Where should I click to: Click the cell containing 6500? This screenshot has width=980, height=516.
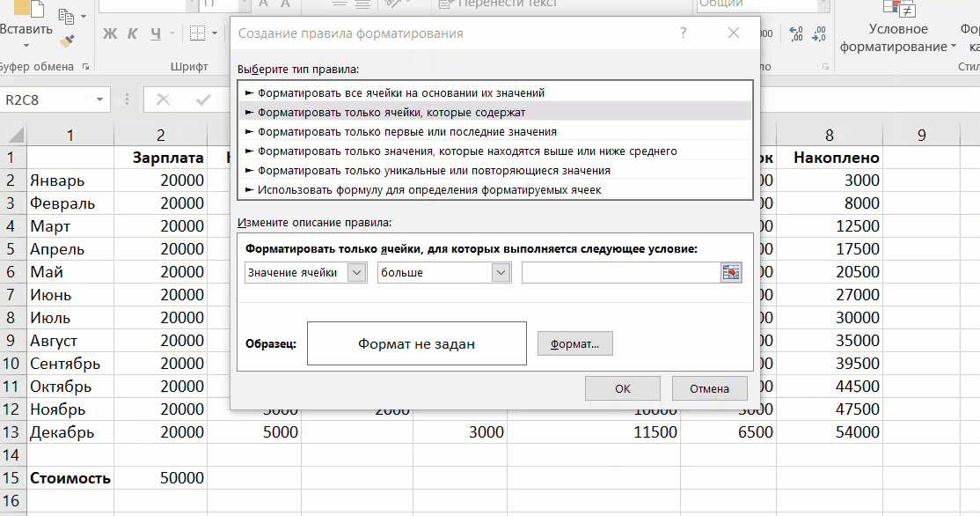[x=728, y=432]
